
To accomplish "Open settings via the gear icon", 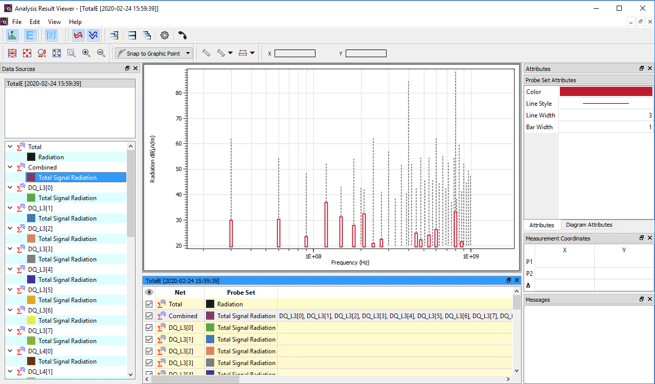I will pyautogui.click(x=165, y=36).
